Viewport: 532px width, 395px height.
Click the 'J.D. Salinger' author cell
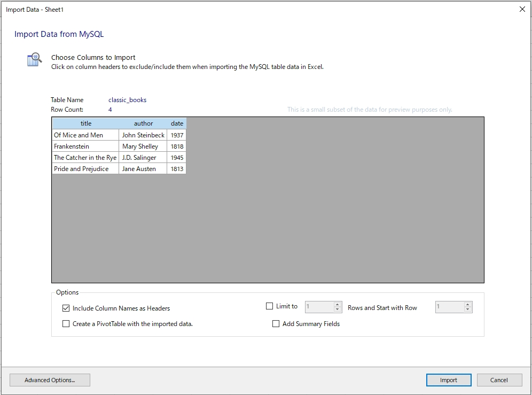point(143,158)
